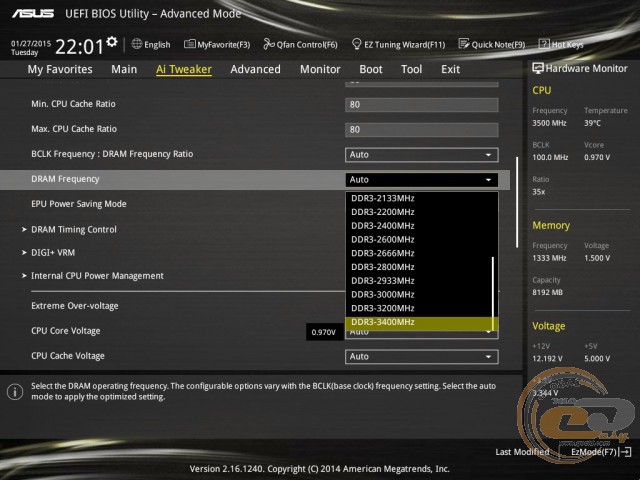This screenshot has height=480, width=640.
Task: Click the DRAM Frequency label
Action: pos(65,179)
